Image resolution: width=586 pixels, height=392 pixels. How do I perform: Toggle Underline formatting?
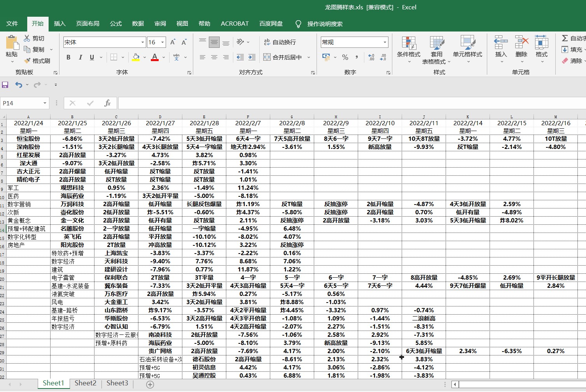tap(92, 57)
